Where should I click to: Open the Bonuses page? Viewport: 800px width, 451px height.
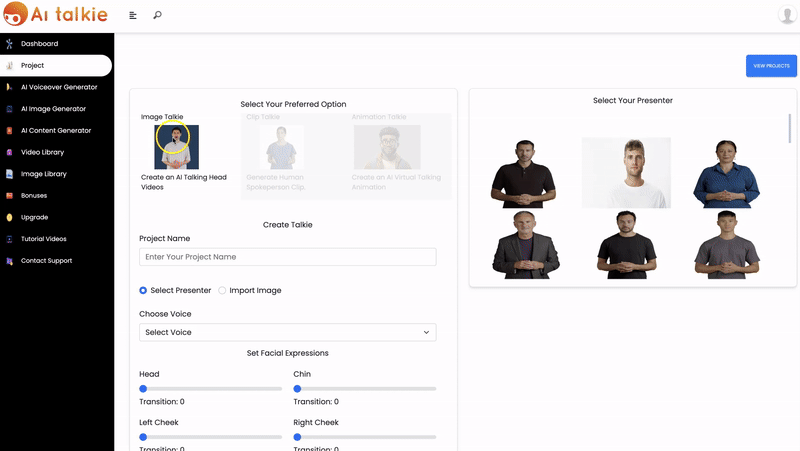(x=34, y=195)
